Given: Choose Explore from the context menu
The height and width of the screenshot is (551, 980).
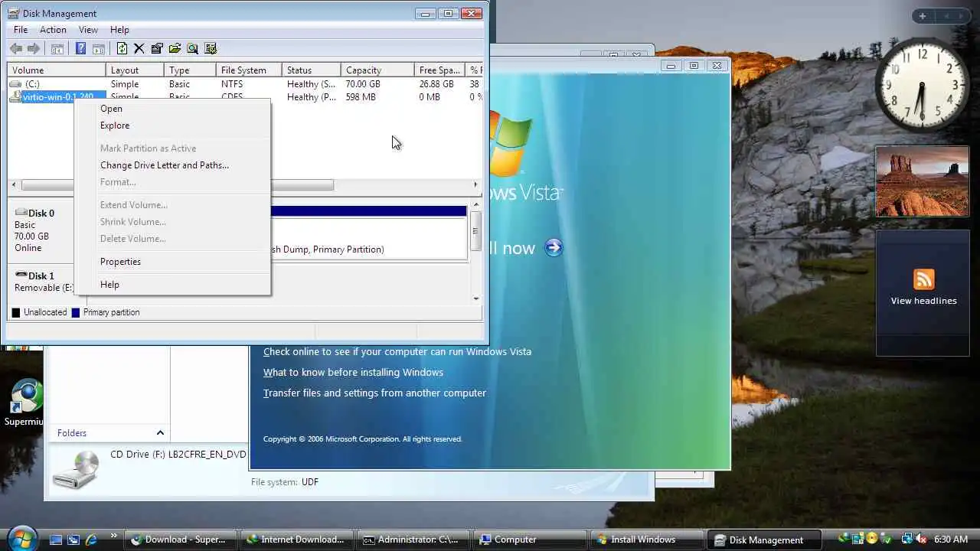Looking at the screenshot, I should (172, 126).
